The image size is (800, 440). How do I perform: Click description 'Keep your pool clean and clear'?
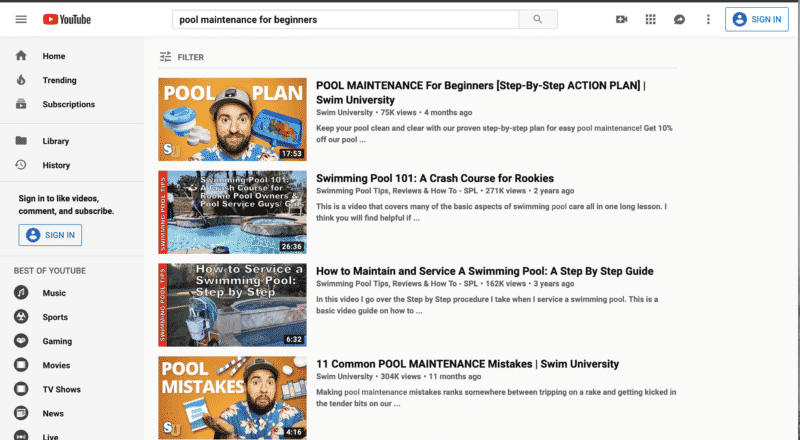(494, 134)
